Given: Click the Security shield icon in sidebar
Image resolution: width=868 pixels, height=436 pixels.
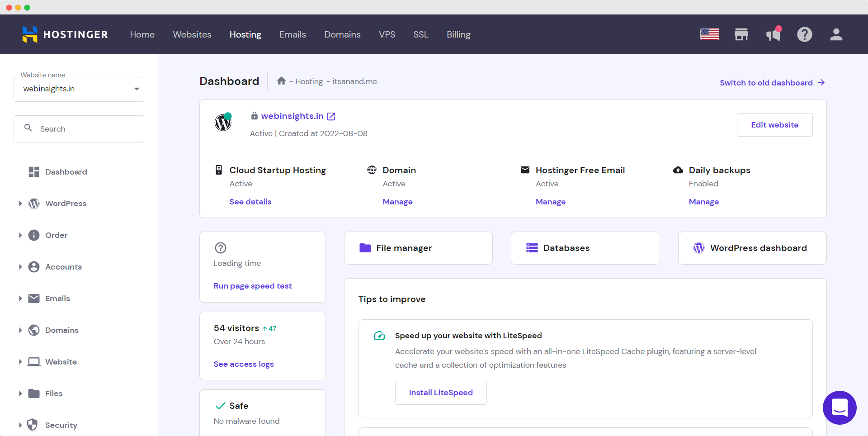Looking at the screenshot, I should pyautogui.click(x=33, y=425).
